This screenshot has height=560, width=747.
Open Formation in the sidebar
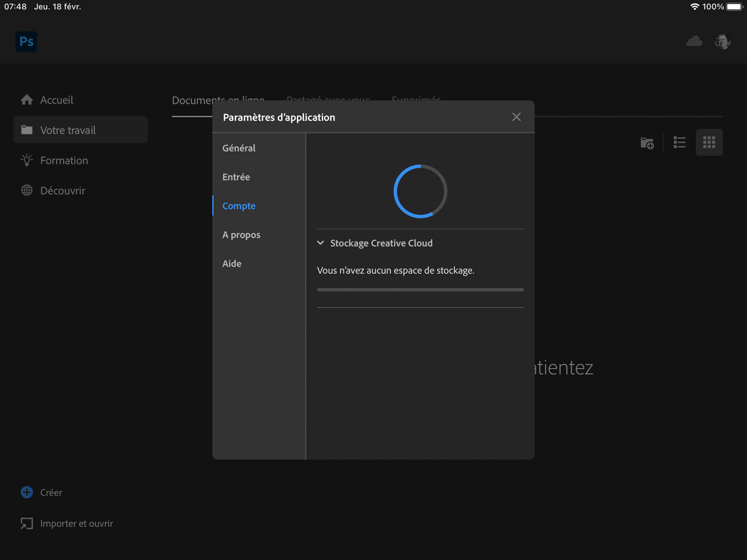click(81, 160)
